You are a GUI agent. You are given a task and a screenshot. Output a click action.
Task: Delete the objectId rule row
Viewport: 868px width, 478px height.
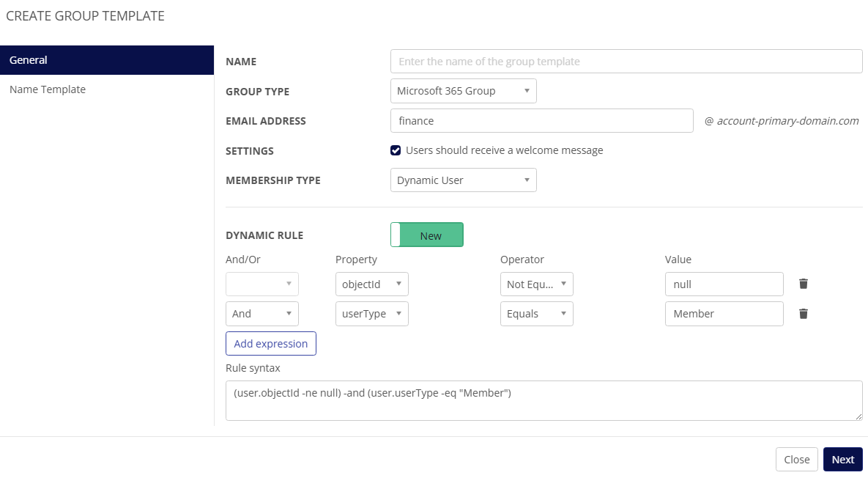pos(804,284)
